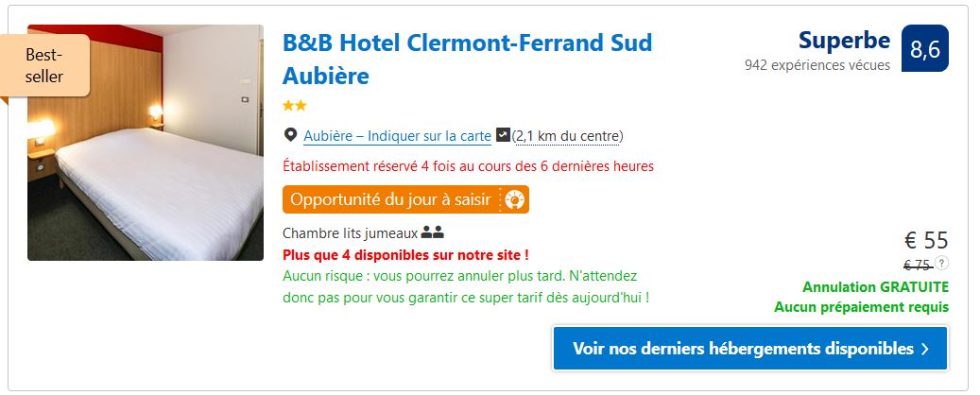Click the question mark price info icon

tap(942, 263)
